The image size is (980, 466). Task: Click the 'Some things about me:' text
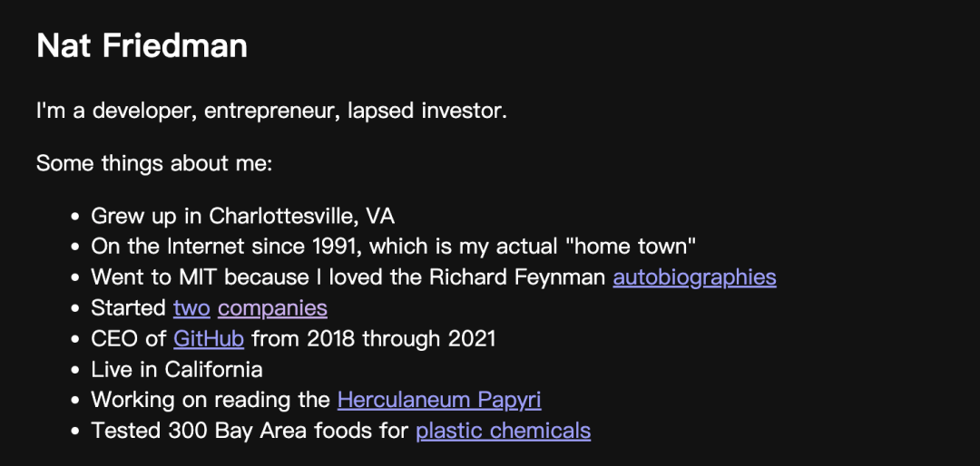coord(154,164)
